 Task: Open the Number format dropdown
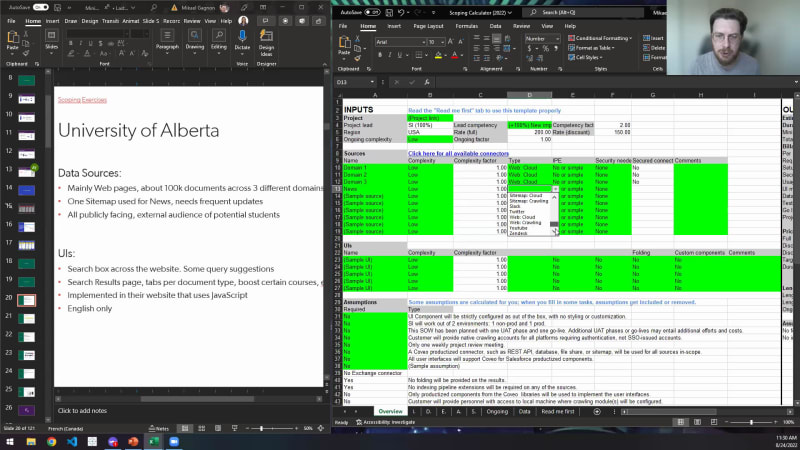[558, 39]
